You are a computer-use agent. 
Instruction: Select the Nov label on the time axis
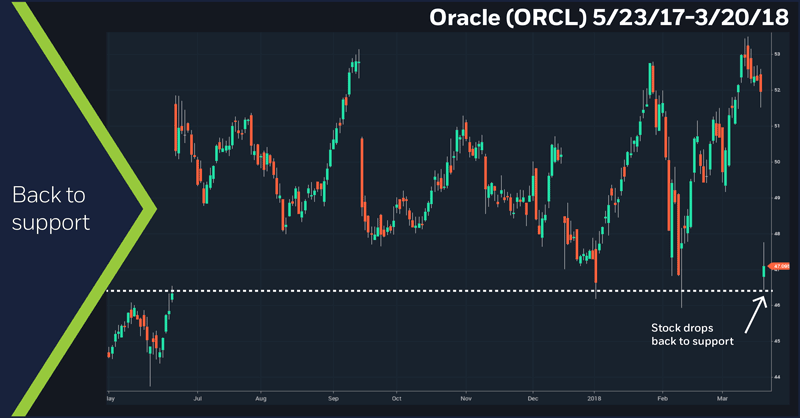pos(464,396)
